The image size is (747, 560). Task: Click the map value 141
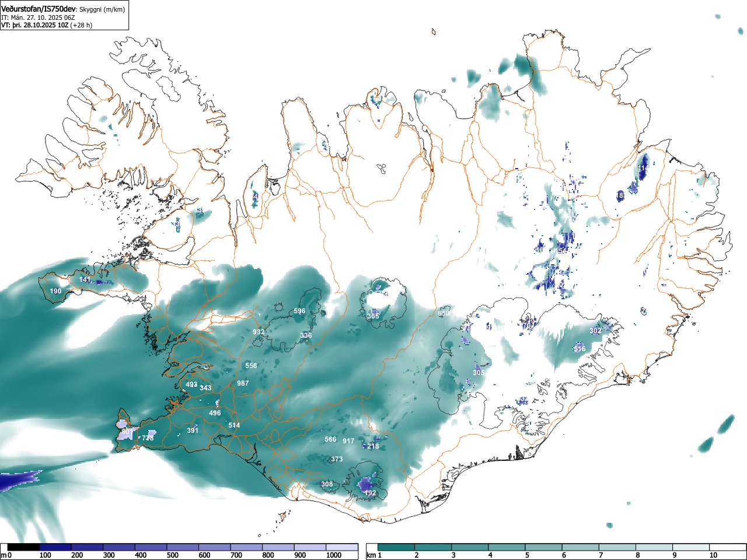click(85, 279)
